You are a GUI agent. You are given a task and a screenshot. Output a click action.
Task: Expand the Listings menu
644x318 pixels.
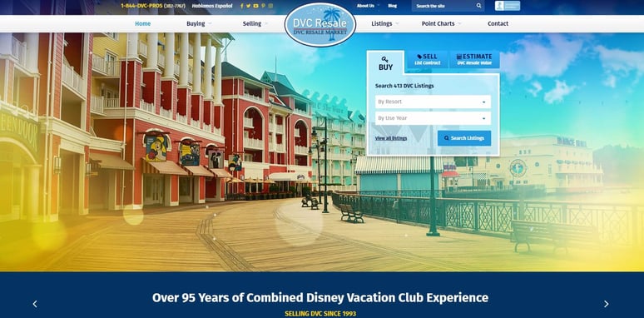[385, 24]
